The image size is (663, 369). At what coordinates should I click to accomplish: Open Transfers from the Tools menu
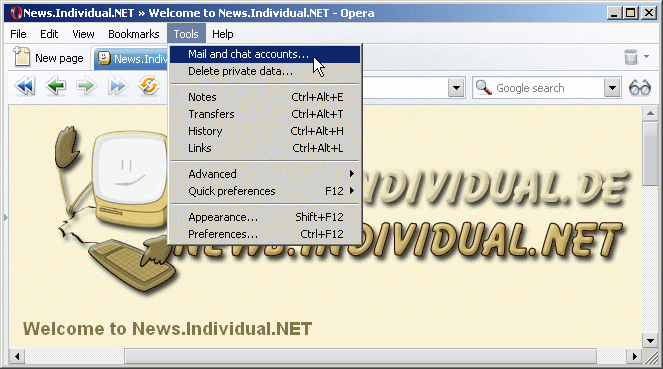point(265,114)
